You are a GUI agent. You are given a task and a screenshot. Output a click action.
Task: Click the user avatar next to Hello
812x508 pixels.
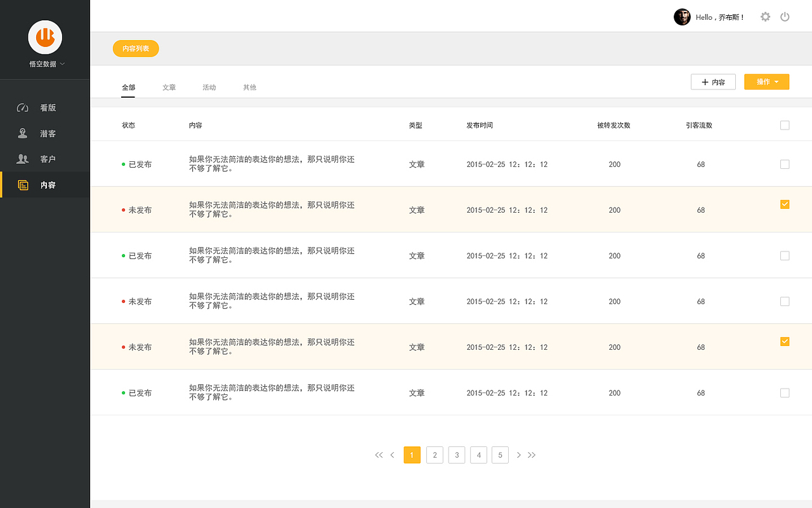(682, 17)
